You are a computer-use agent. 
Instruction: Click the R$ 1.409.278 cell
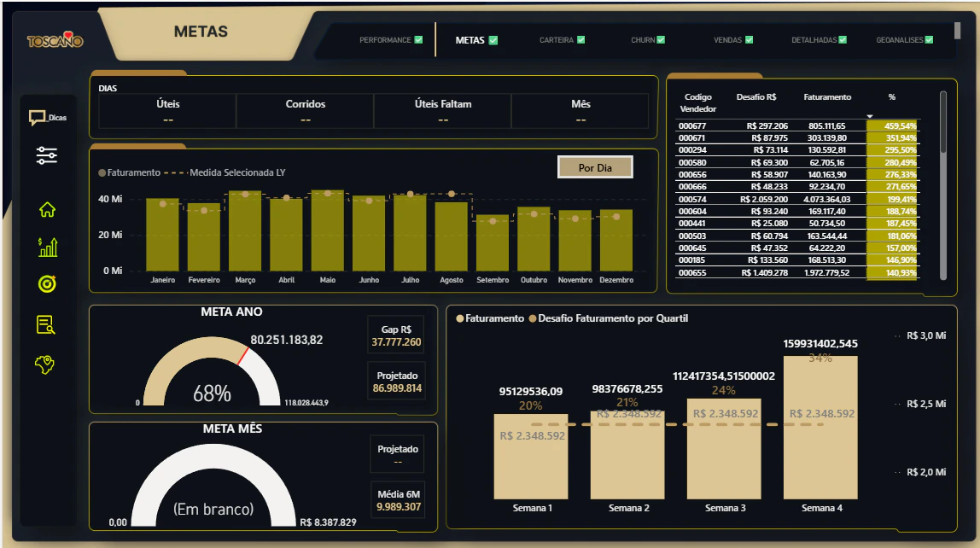pos(764,272)
